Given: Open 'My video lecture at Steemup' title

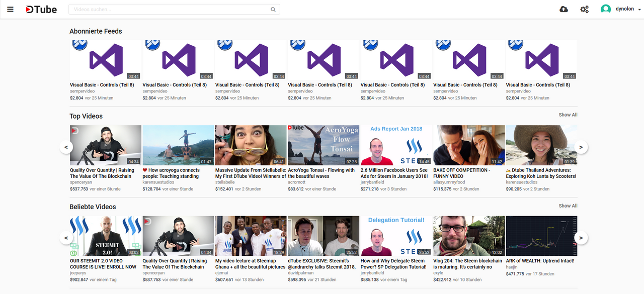Looking at the screenshot, I should 251,264.
